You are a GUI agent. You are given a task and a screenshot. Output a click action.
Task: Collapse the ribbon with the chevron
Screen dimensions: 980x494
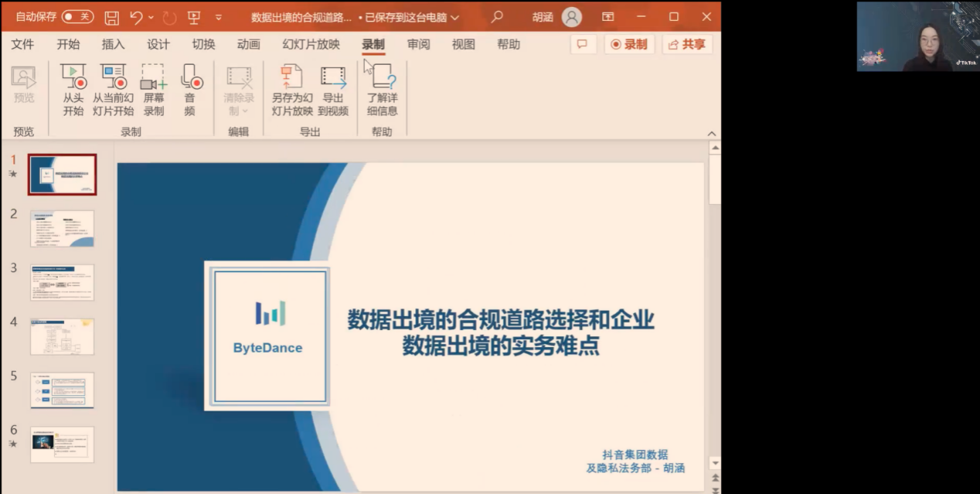712,133
